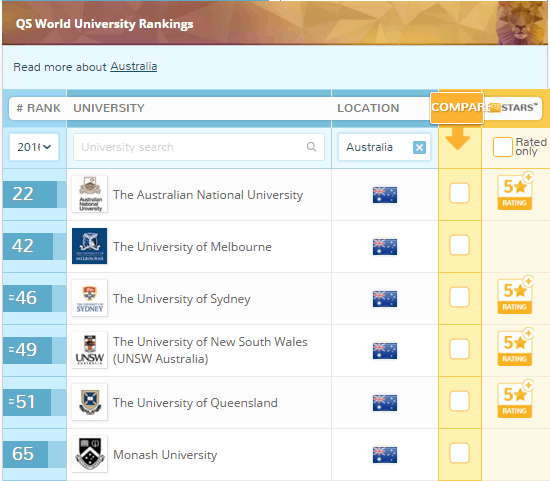550x481 pixels.
Task: Open the Monash University link
Action: (165, 455)
